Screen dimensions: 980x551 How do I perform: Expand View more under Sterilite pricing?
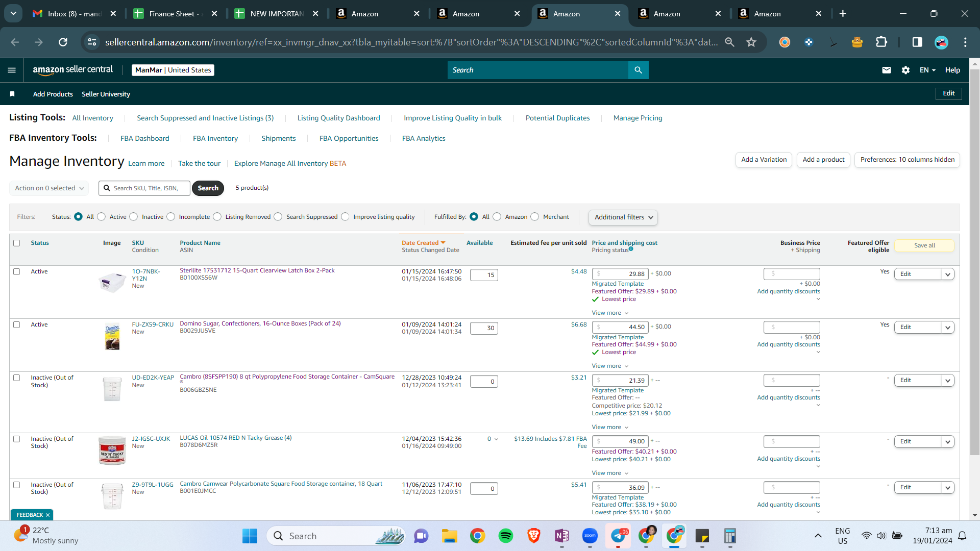point(610,313)
